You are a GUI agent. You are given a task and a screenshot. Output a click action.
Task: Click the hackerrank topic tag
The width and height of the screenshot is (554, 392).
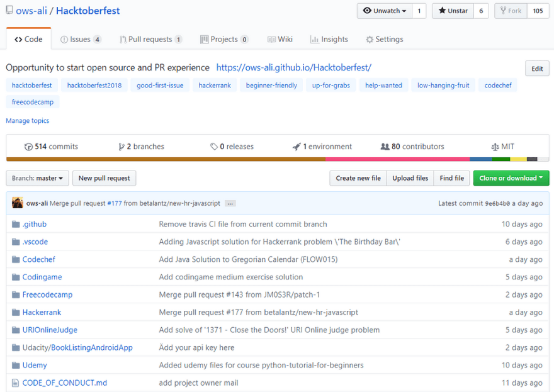pos(215,86)
